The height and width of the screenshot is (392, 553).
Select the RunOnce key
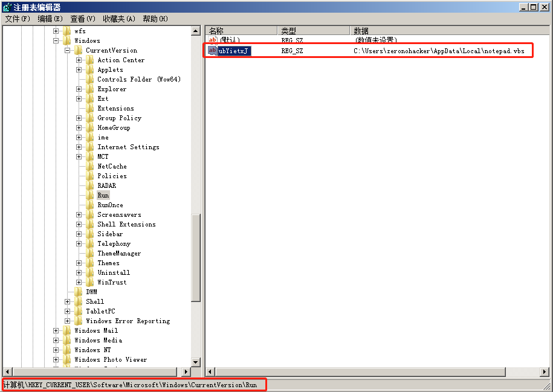111,205
